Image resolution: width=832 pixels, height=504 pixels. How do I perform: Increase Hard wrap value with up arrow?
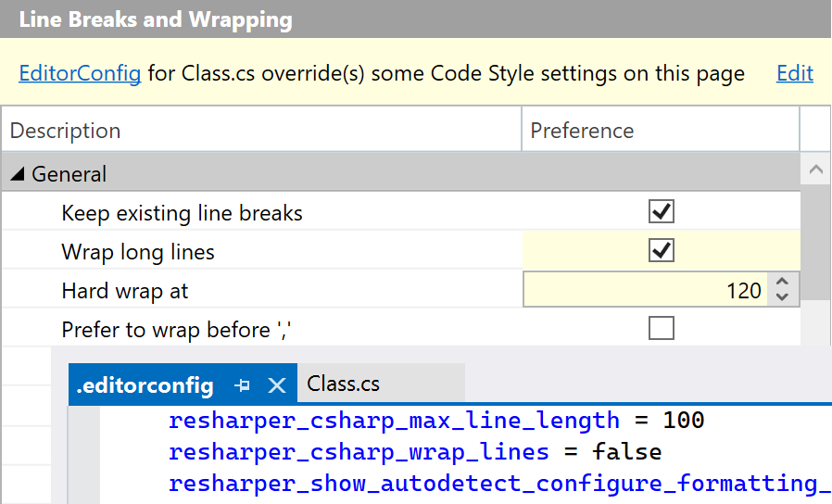[782, 283]
